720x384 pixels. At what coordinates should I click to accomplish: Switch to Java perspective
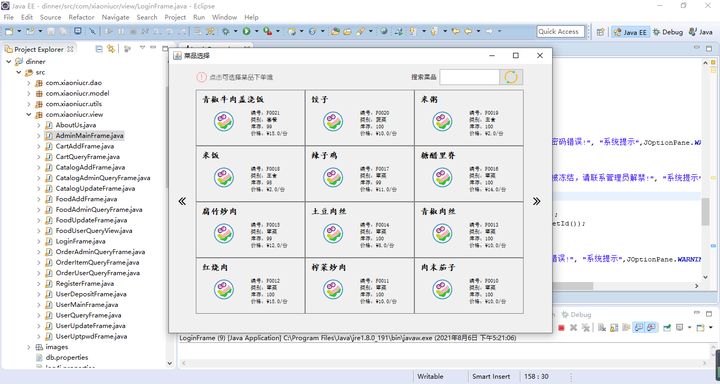coord(701,32)
